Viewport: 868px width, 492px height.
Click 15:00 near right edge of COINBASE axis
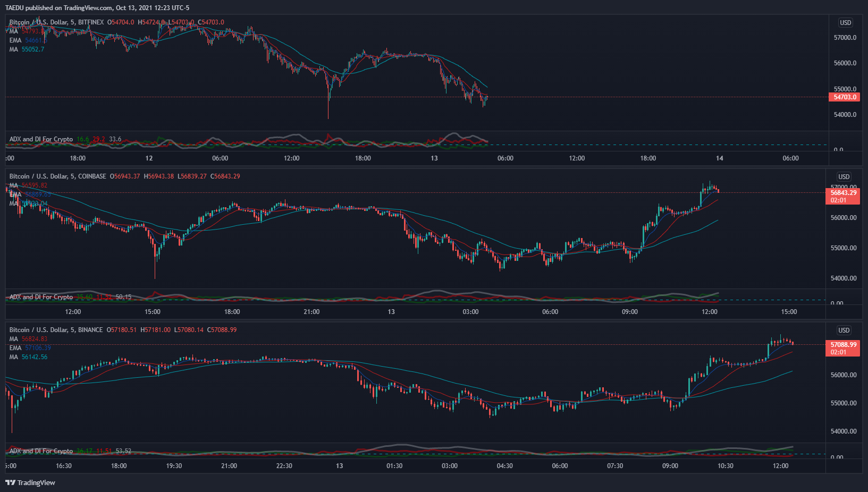coord(789,312)
